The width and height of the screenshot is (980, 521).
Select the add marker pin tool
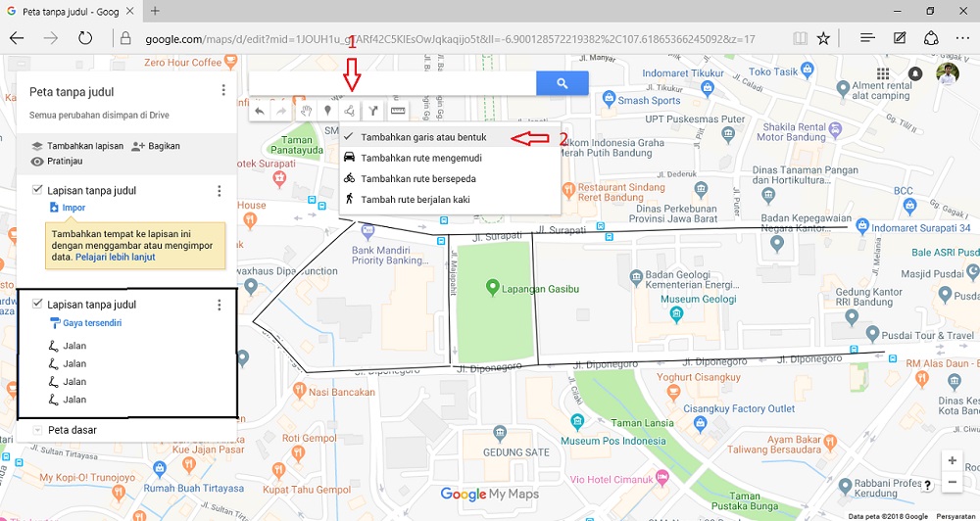coord(327,112)
